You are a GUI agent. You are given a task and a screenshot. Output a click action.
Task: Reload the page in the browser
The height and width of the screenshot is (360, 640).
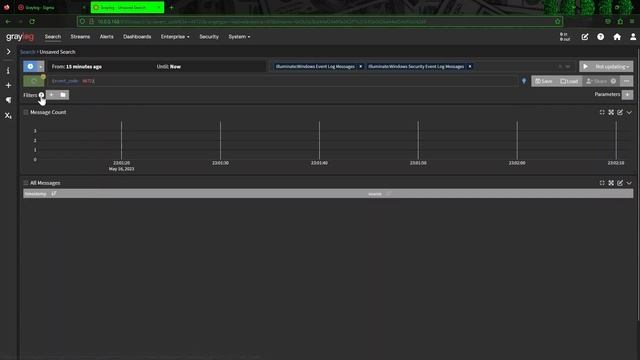pyautogui.click(x=32, y=22)
